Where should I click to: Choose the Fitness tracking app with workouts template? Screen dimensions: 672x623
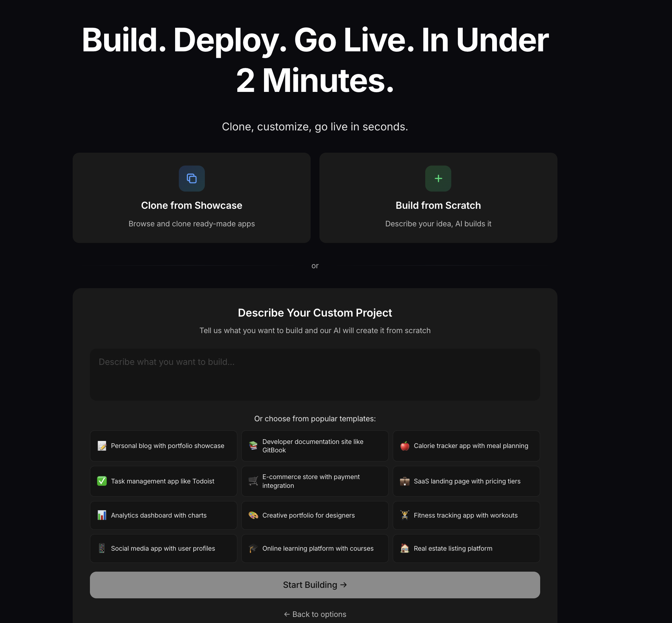466,515
